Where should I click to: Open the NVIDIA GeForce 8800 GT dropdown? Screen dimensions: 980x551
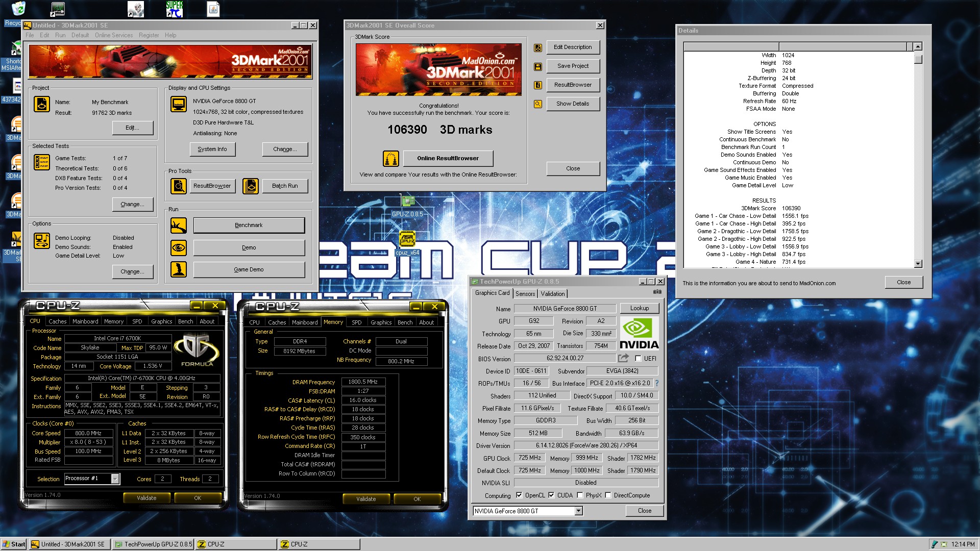click(578, 511)
